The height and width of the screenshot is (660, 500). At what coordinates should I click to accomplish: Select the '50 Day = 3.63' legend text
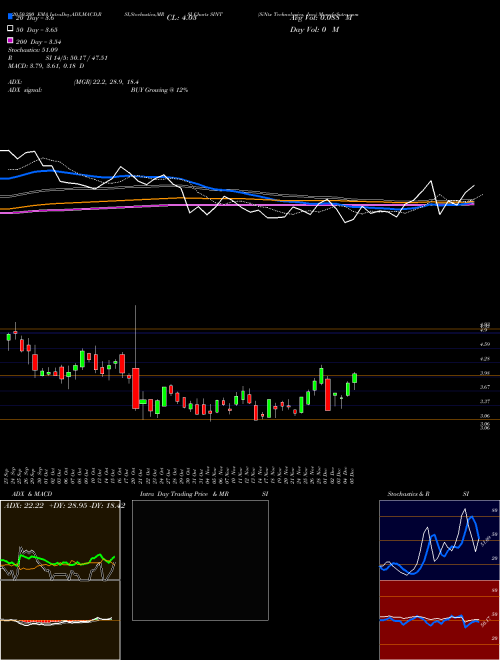[37, 30]
